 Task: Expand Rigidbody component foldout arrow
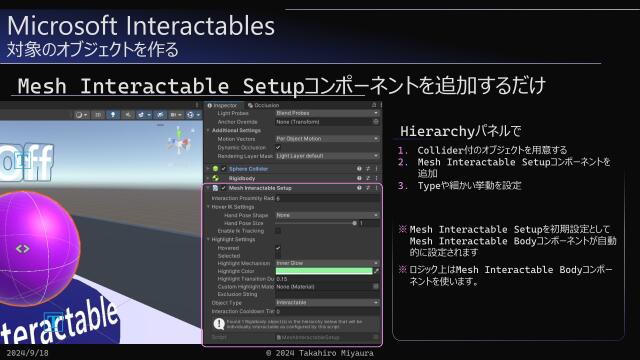[x=208, y=178]
